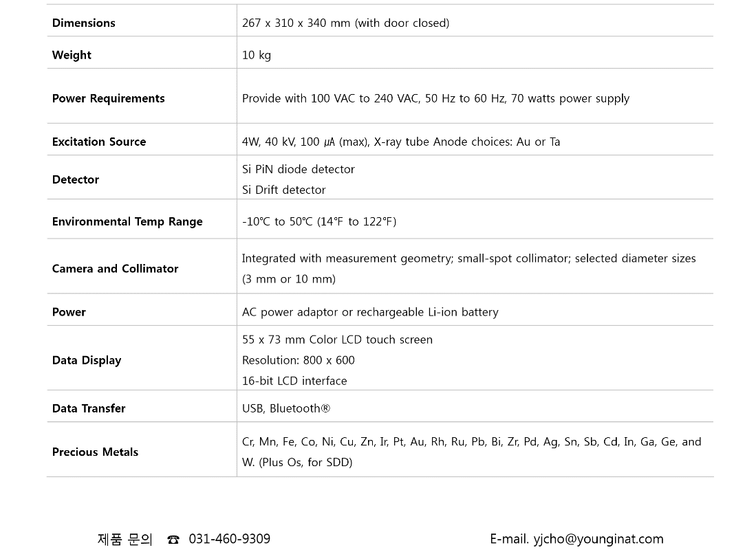Click the "10 kg" weight value
756x552 pixels.
[x=257, y=55]
